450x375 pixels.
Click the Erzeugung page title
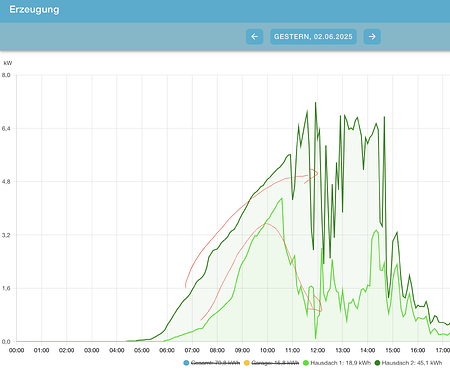pos(34,9)
